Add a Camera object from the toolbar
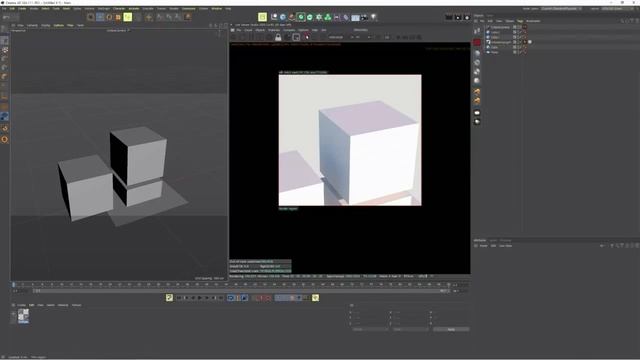The width and height of the screenshot is (640, 360). (x=364, y=17)
